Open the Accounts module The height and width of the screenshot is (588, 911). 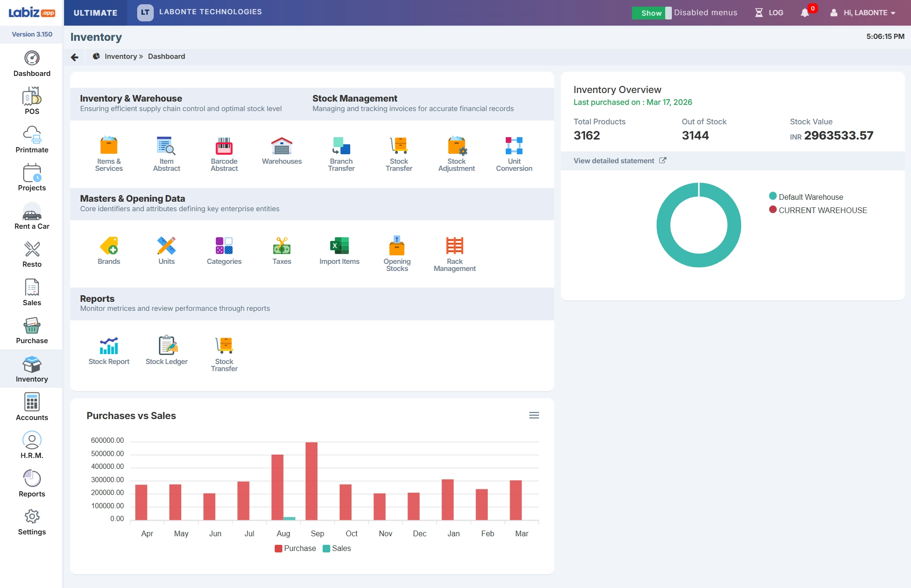pyautogui.click(x=32, y=407)
